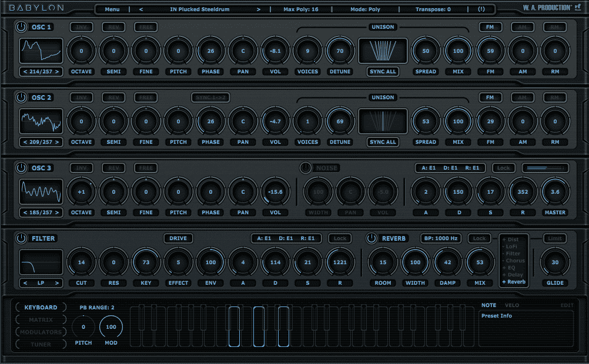Screen dimensions: 589x364
Task: Select the Delay effect in the FX list
Action: [x=513, y=275]
